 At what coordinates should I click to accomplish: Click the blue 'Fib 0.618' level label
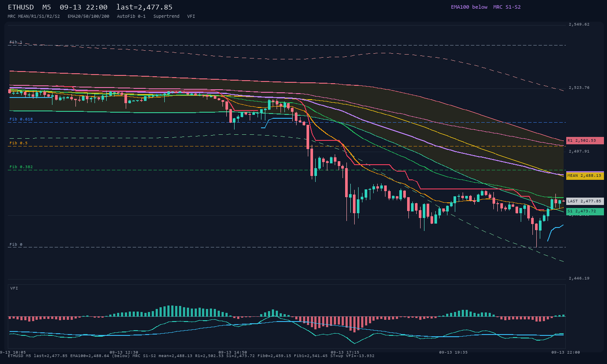21,119
